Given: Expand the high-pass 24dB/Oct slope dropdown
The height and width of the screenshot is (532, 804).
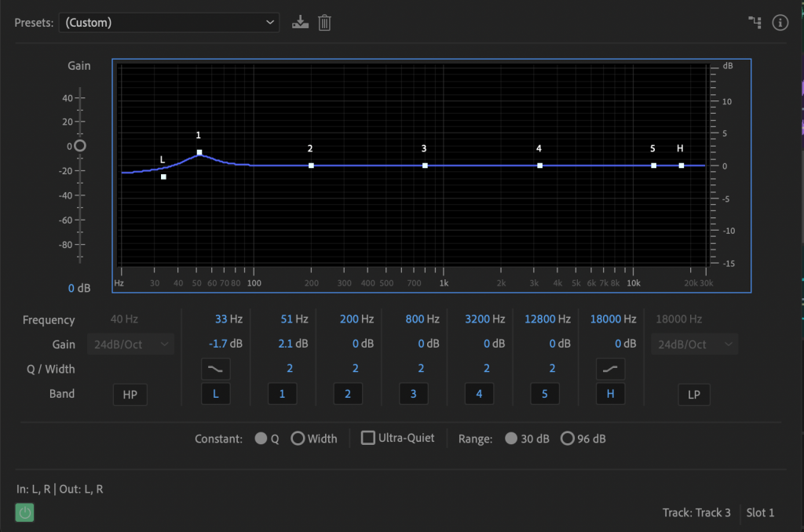Looking at the screenshot, I should pyautogui.click(x=131, y=344).
